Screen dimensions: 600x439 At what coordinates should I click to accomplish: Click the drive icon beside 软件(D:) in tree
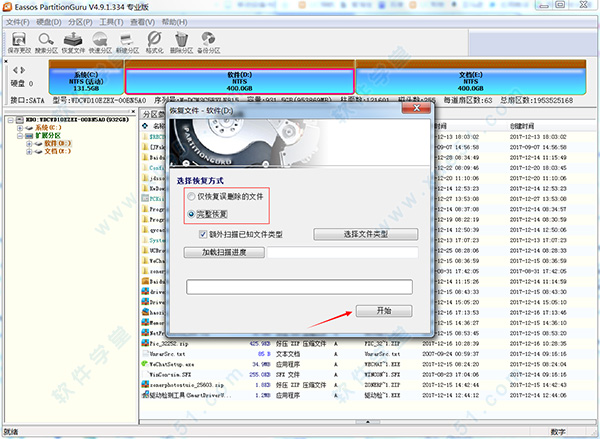[x=38, y=144]
